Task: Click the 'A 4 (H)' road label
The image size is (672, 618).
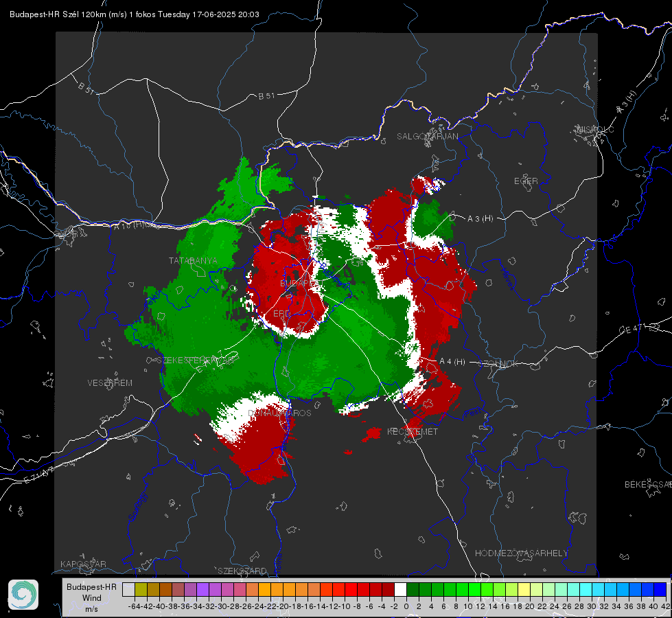Action: [x=452, y=362]
